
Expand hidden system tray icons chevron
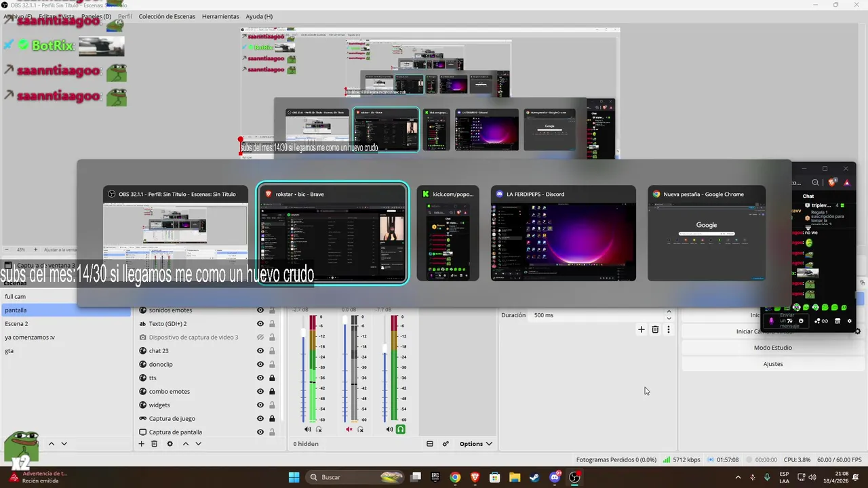coord(738,477)
